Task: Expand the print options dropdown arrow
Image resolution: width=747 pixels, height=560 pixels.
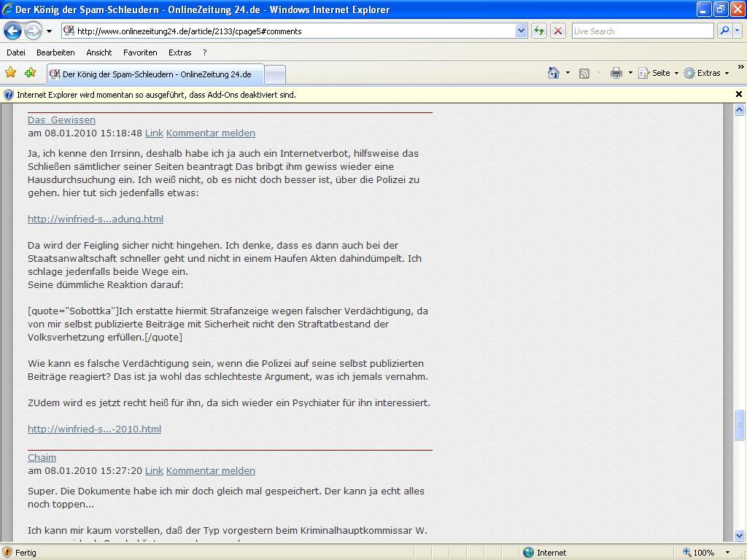Action: point(630,73)
